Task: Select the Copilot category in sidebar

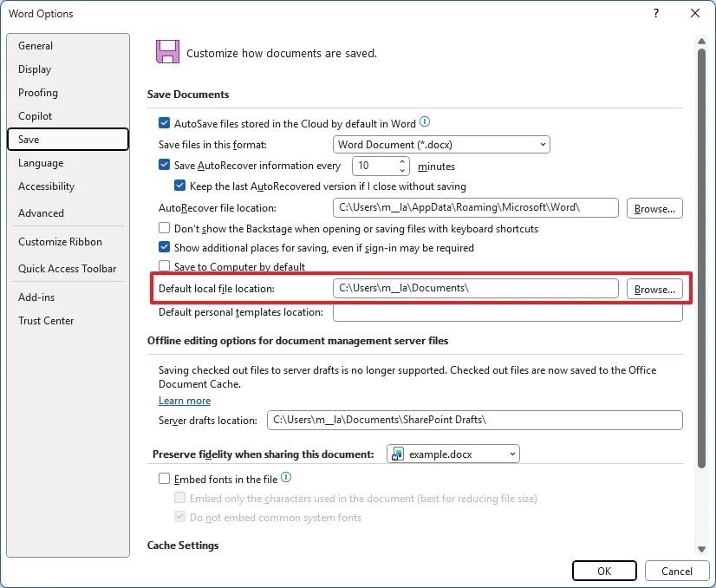Action: click(x=35, y=115)
